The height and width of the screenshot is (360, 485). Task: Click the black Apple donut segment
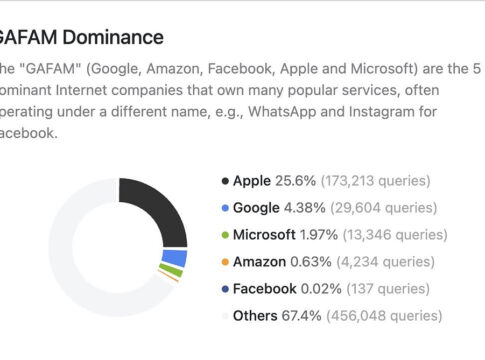pos(159,208)
